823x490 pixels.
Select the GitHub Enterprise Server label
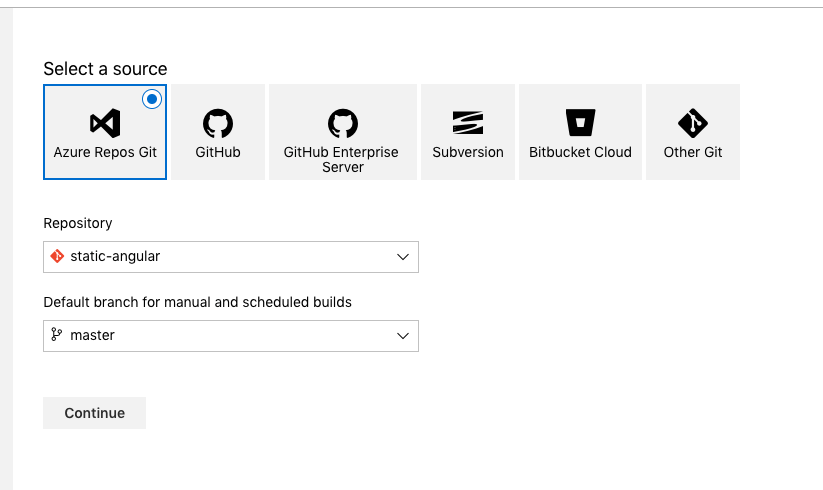point(341,160)
